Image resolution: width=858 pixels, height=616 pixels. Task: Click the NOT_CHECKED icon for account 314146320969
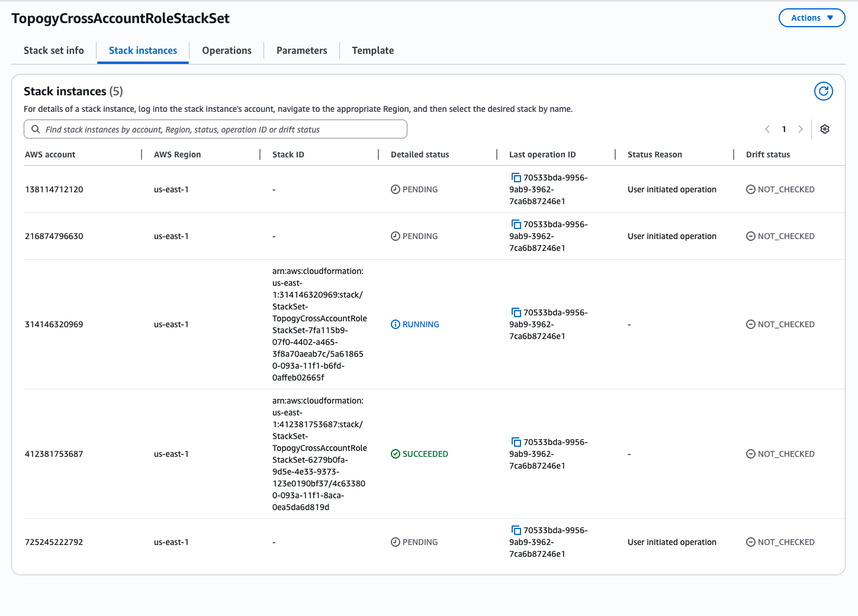tap(751, 324)
